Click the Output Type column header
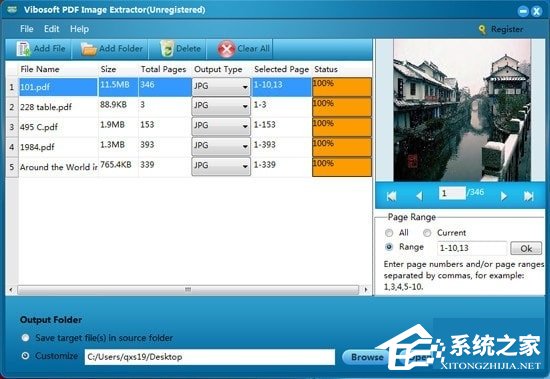 pos(218,69)
